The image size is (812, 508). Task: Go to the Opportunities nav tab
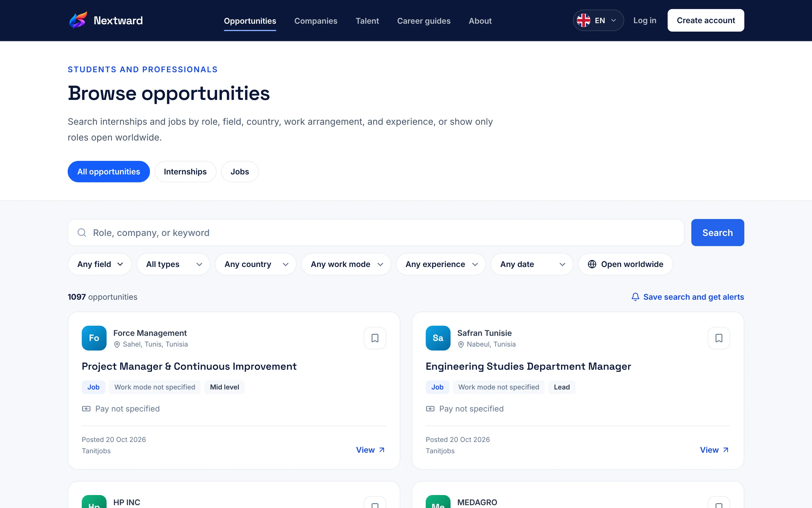point(250,21)
